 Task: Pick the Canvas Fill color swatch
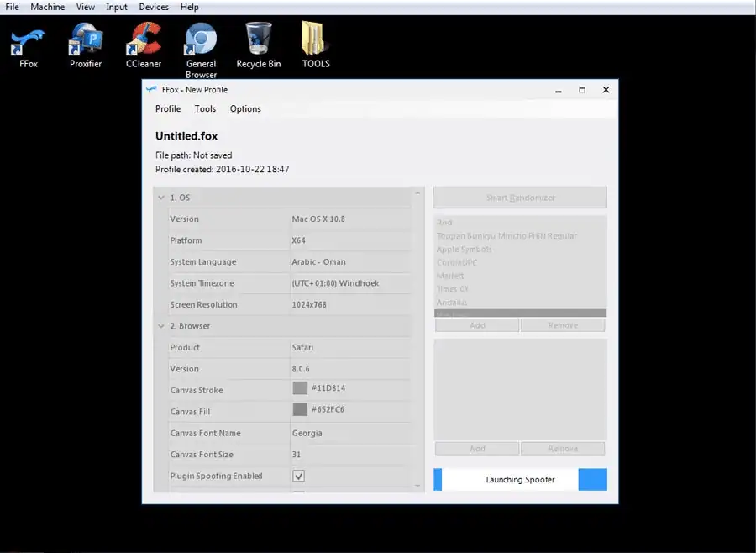(x=300, y=410)
